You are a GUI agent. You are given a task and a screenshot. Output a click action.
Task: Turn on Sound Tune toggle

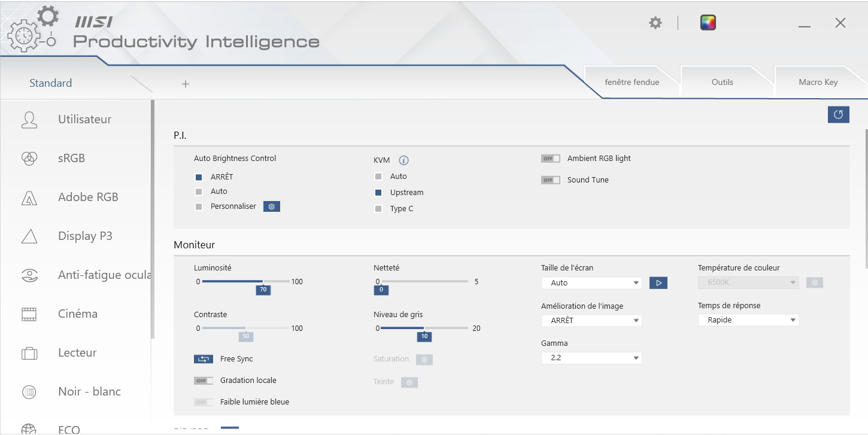click(x=550, y=180)
